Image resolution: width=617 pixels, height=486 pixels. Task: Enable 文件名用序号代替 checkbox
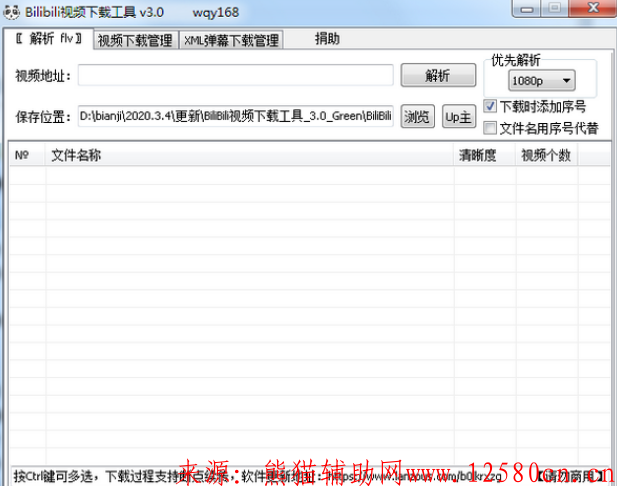click(x=491, y=128)
